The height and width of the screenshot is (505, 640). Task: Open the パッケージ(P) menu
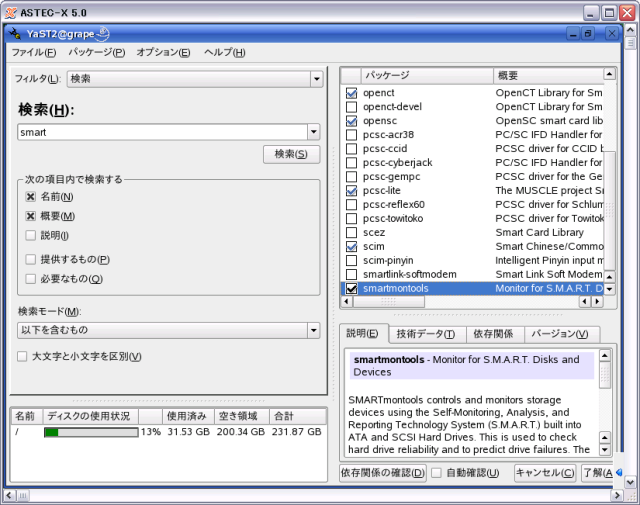pyautogui.click(x=96, y=52)
